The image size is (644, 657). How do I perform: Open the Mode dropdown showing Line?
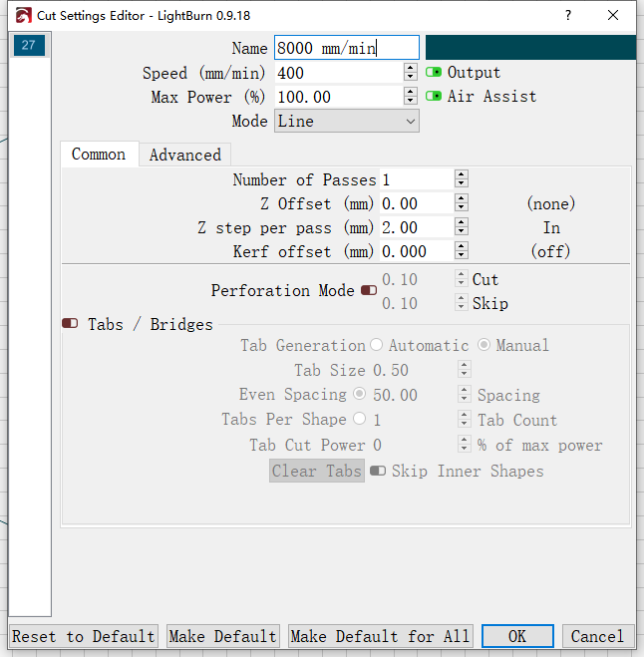pyautogui.click(x=347, y=121)
